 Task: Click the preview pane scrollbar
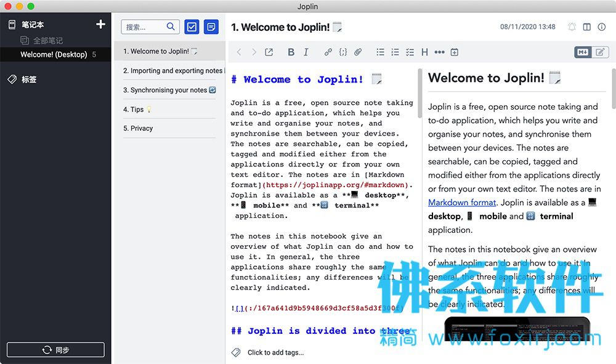(614, 88)
